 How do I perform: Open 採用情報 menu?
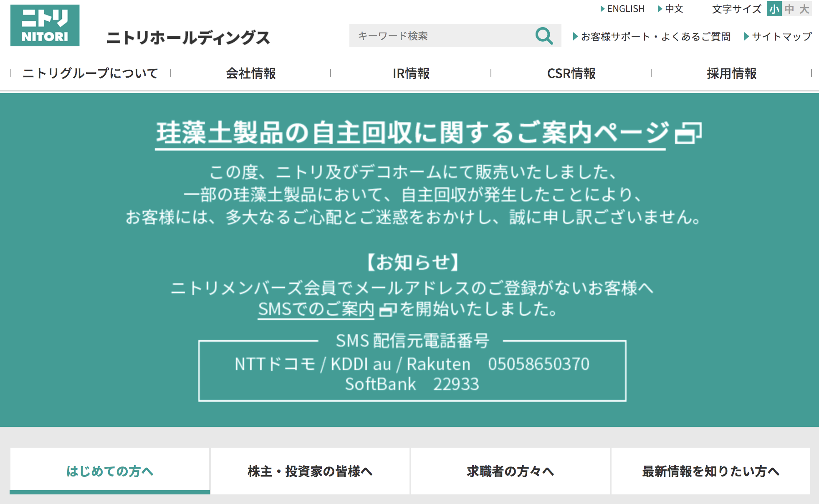click(x=732, y=73)
